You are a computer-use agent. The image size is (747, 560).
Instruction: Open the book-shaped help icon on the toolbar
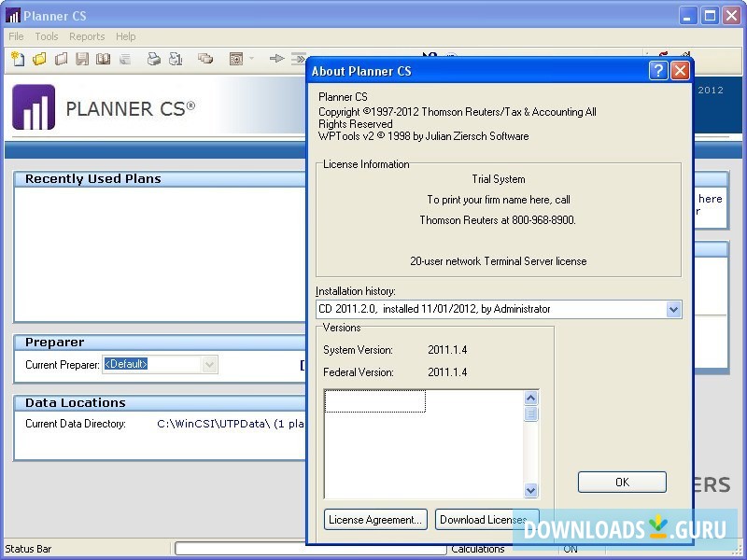tap(102, 59)
